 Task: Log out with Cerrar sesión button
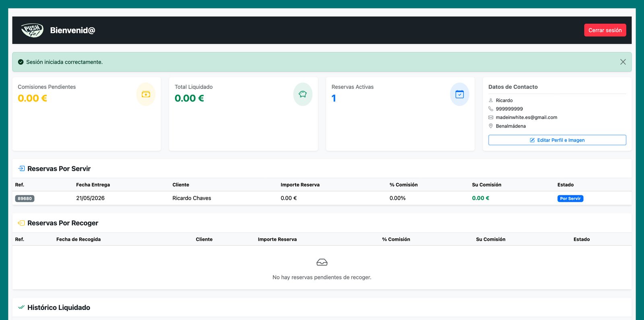[x=605, y=30]
